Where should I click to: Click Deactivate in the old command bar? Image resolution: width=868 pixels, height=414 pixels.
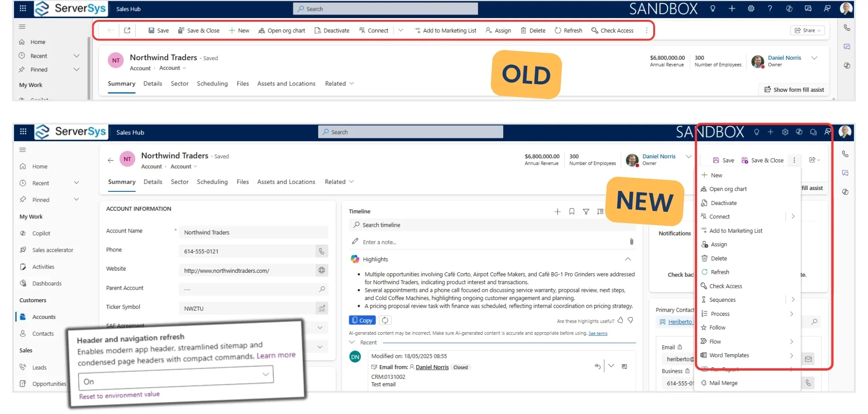[332, 31]
